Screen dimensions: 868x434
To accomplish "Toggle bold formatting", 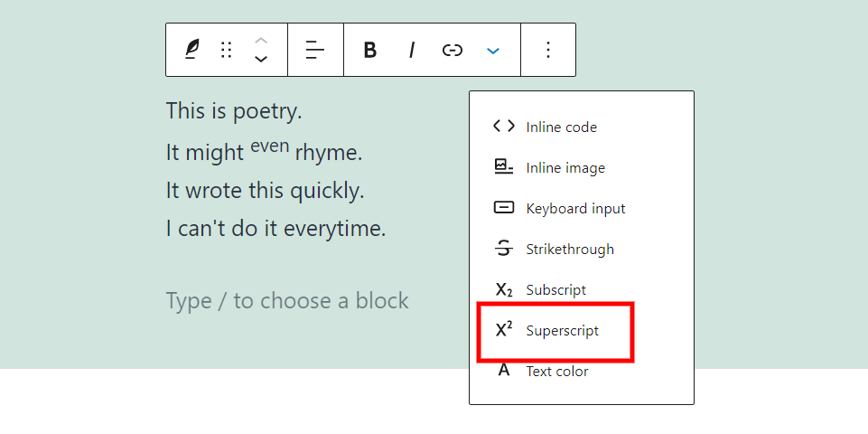I will point(369,50).
